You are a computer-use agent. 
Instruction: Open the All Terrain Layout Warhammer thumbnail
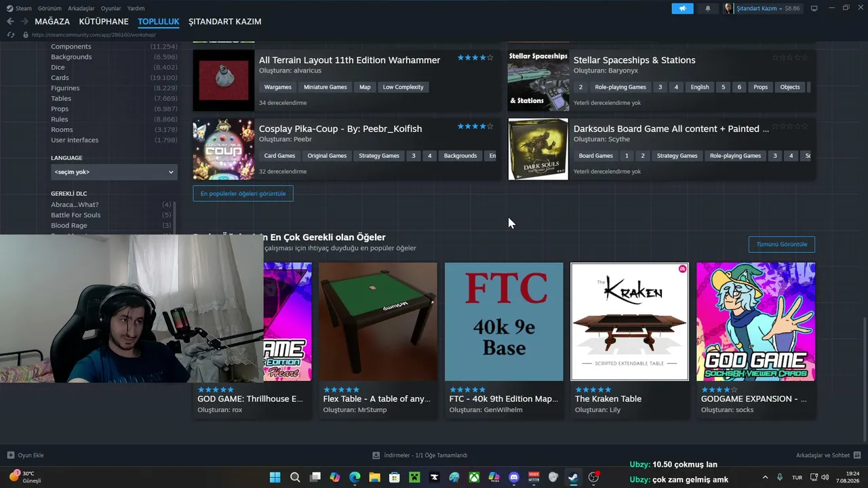[x=224, y=80]
